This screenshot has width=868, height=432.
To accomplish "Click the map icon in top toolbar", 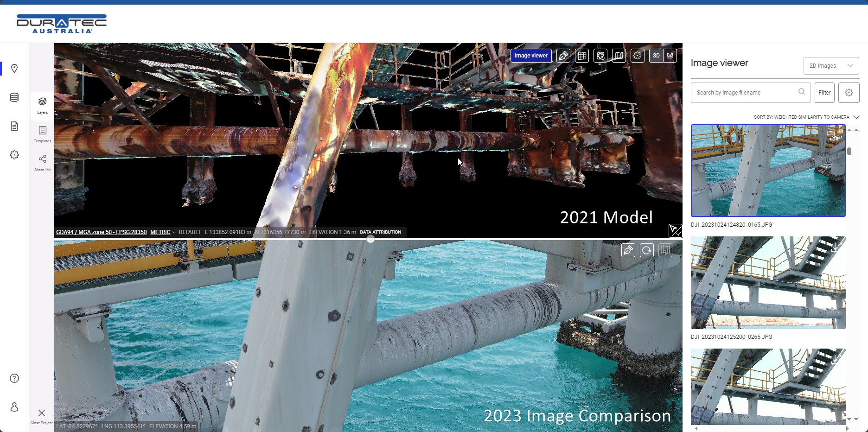I will 619,56.
